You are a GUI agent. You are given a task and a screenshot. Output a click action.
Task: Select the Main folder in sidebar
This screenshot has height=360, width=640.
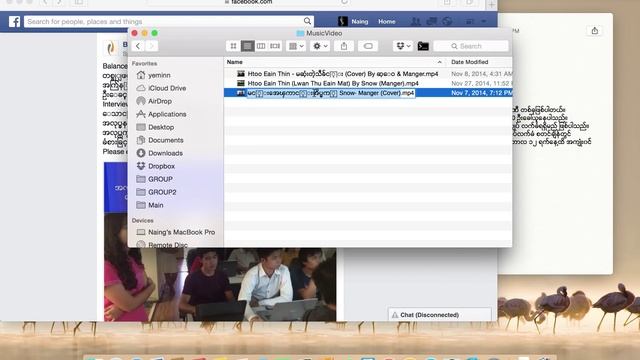click(x=150, y=205)
